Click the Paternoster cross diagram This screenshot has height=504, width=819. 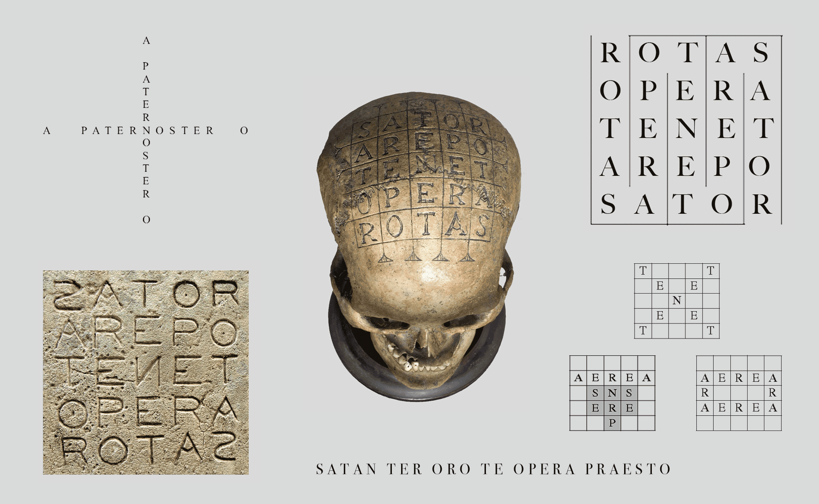tap(146, 130)
